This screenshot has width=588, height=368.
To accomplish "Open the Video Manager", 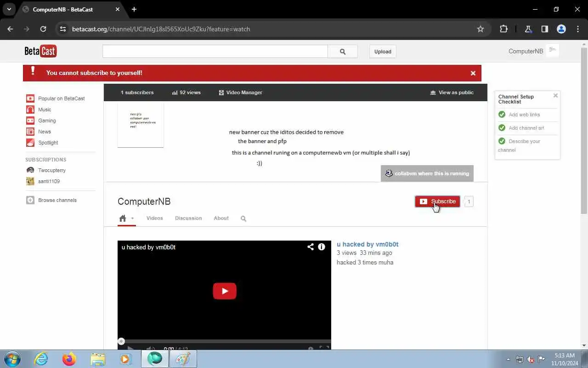I will pos(241,92).
